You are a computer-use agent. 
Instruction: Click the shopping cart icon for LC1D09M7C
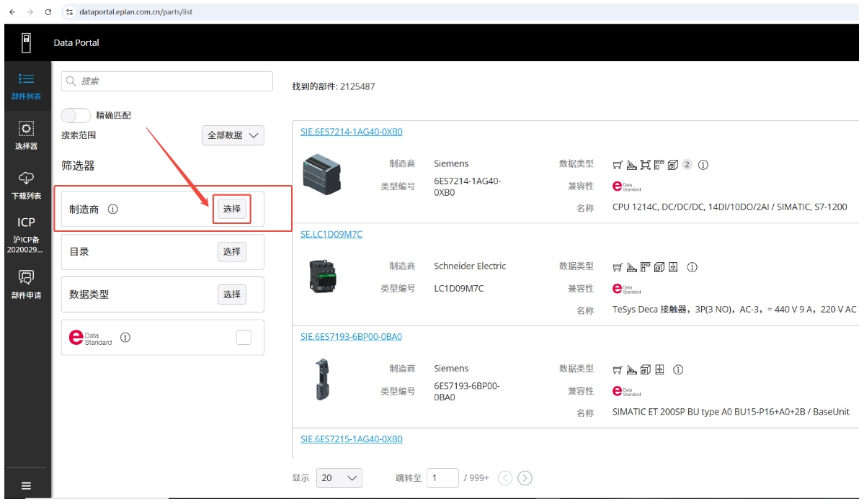(x=618, y=267)
